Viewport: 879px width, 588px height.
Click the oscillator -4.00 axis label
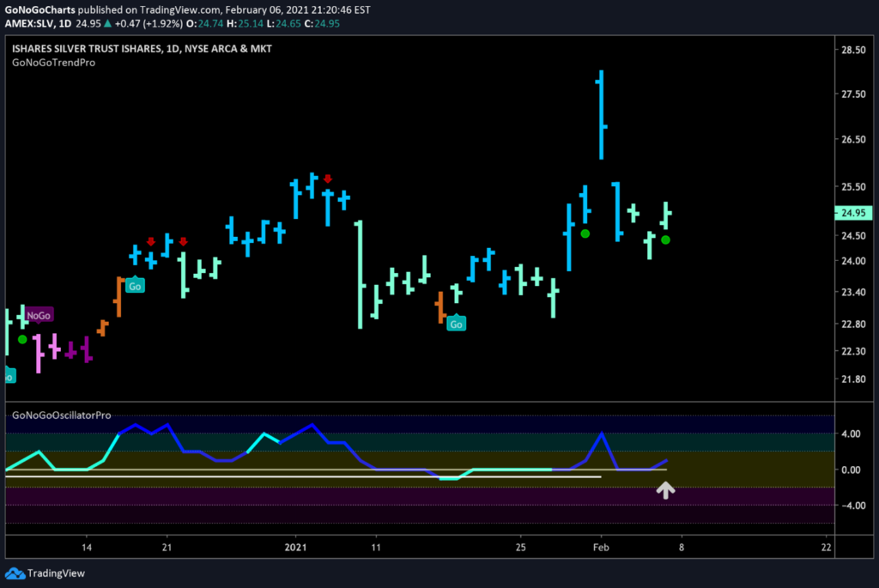pos(854,506)
